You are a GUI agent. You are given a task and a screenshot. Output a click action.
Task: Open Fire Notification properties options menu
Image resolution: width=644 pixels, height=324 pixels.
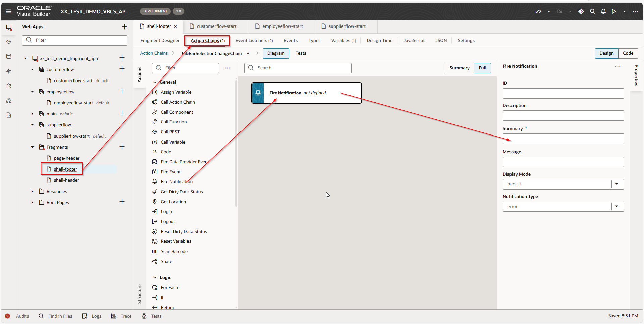coord(618,66)
